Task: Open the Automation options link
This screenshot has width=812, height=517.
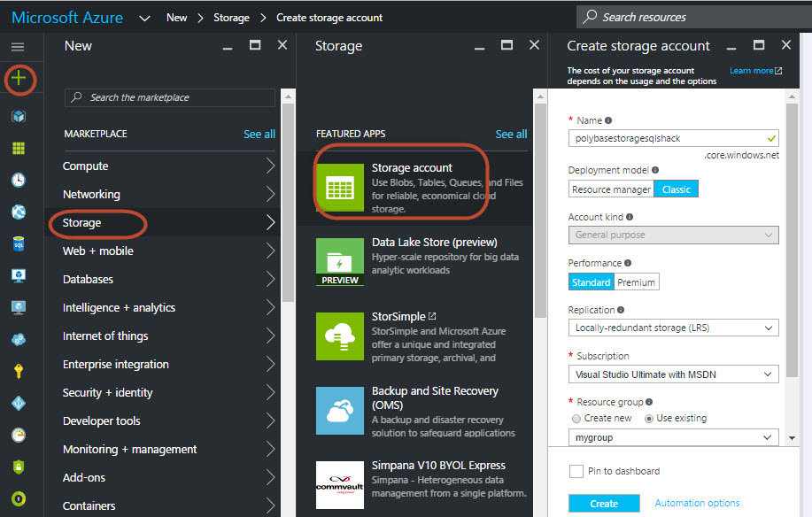Action: pyautogui.click(x=697, y=503)
